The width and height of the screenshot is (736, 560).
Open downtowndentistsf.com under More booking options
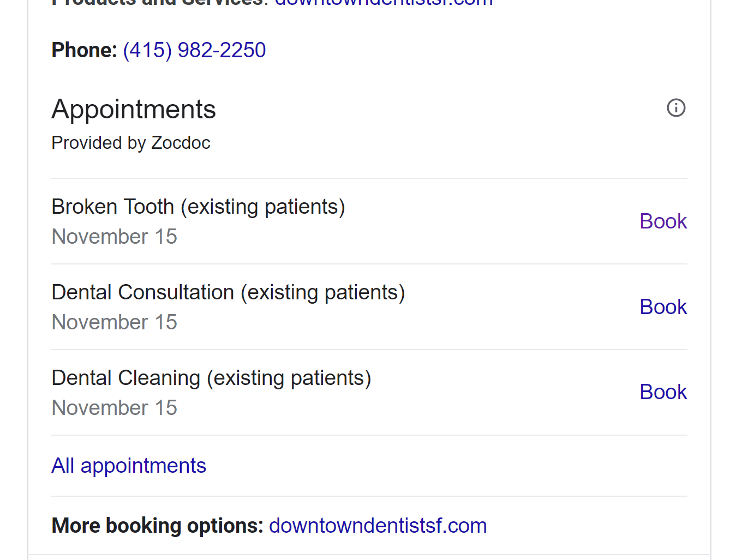(378, 526)
